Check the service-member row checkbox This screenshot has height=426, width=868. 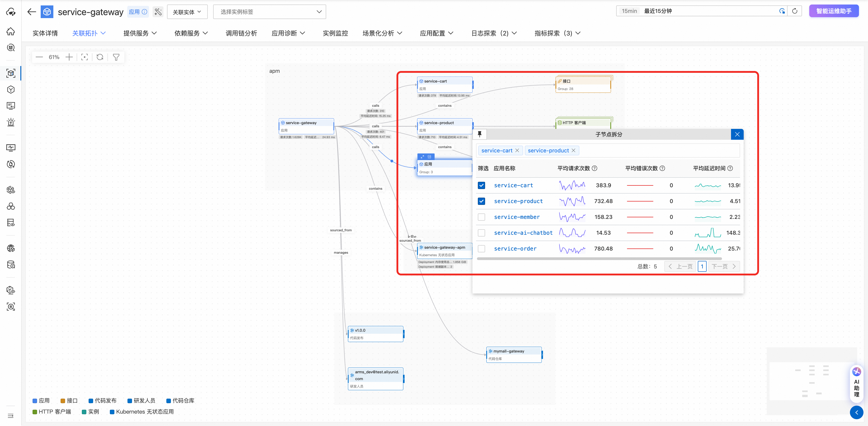(481, 217)
